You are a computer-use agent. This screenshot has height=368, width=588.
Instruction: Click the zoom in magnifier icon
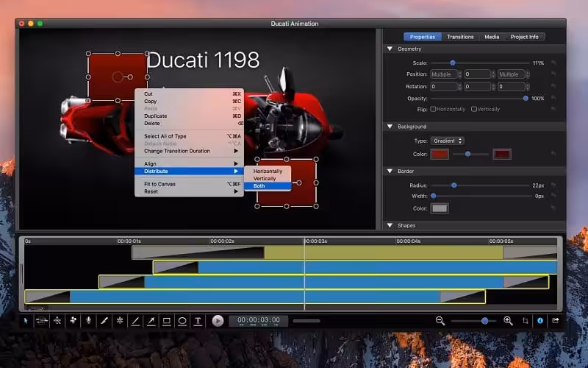(x=508, y=321)
